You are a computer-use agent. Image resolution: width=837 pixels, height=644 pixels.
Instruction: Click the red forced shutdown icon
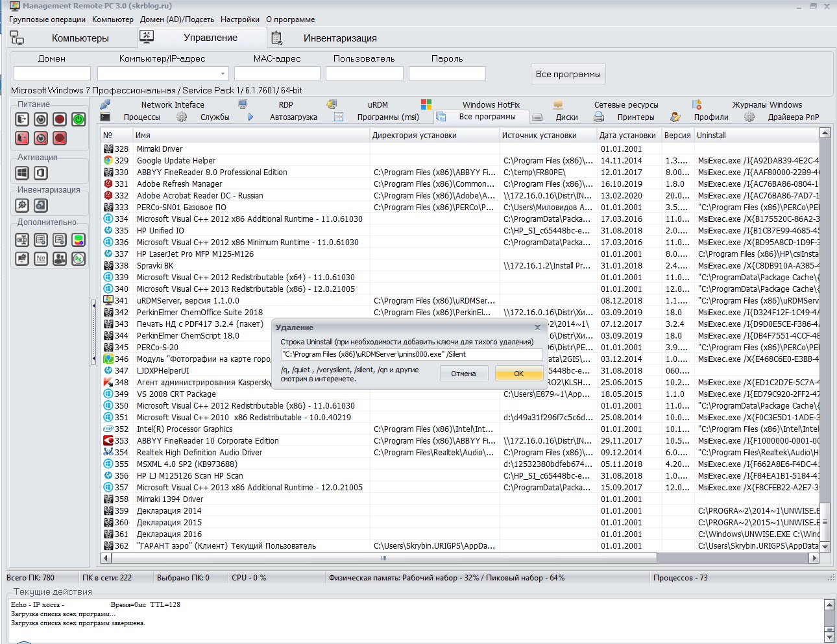pos(60,138)
